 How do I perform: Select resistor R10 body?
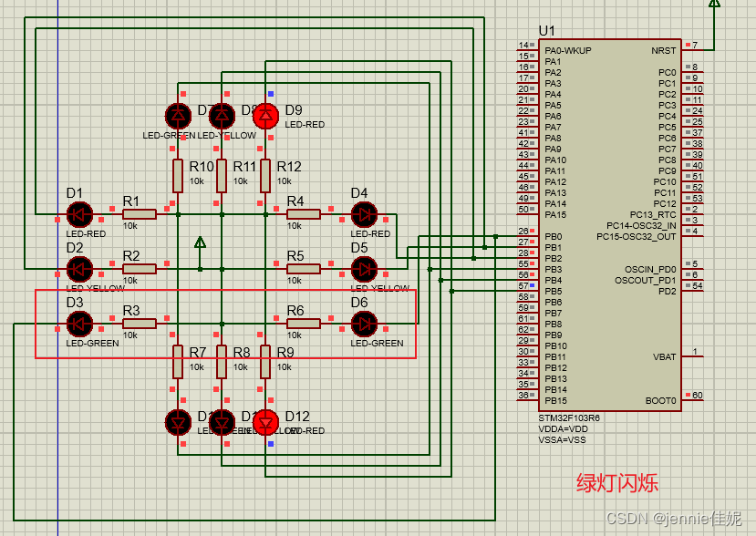click(x=178, y=176)
